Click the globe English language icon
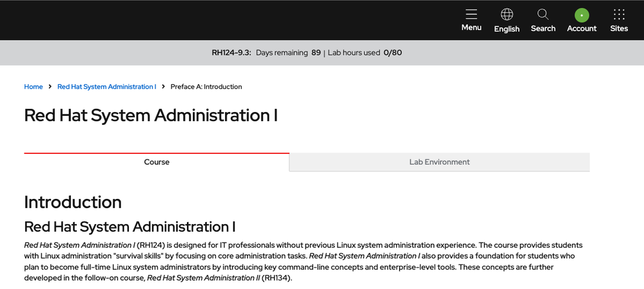This screenshot has width=644, height=289. coord(507,14)
